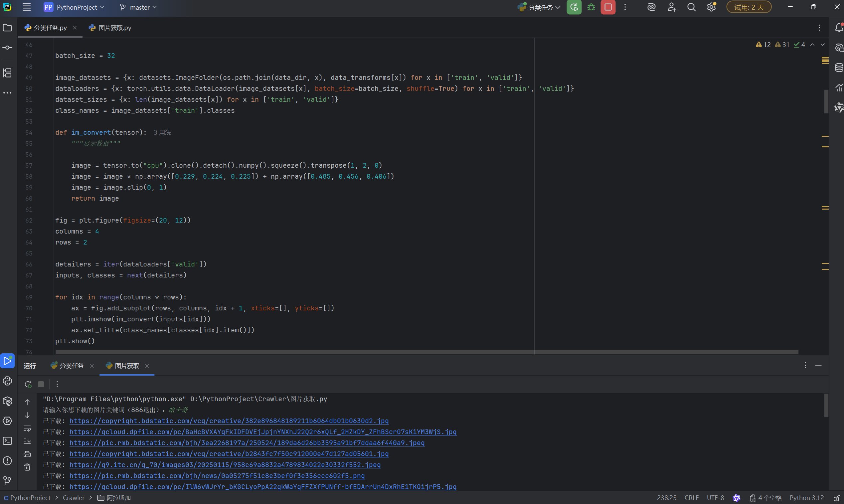The height and width of the screenshot is (504, 844).
Task: Toggle soft-wrap in the run console
Action: (x=28, y=428)
